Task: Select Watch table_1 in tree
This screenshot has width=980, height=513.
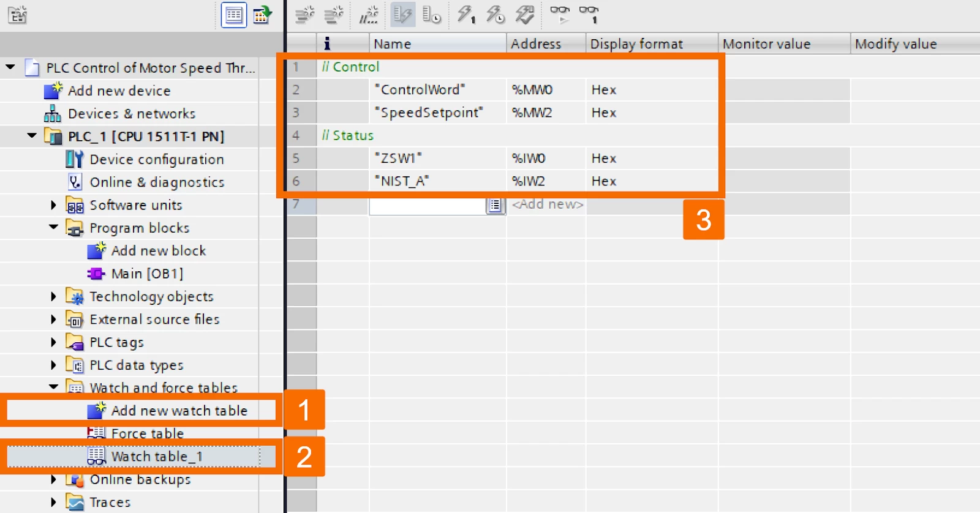Action: pos(157,456)
